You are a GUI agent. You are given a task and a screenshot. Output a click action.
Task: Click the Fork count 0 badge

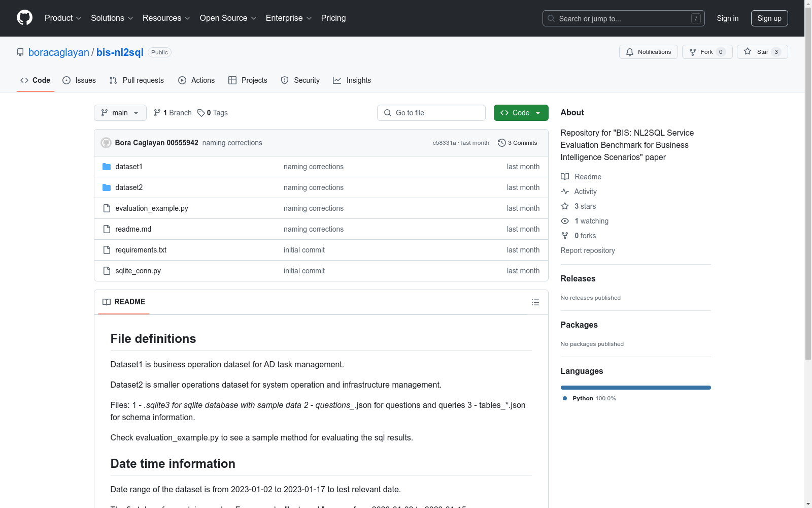721,52
